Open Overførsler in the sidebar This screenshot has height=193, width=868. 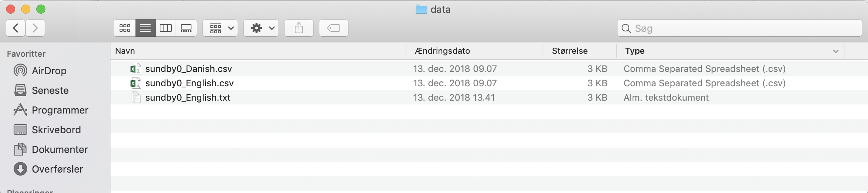pos(57,169)
